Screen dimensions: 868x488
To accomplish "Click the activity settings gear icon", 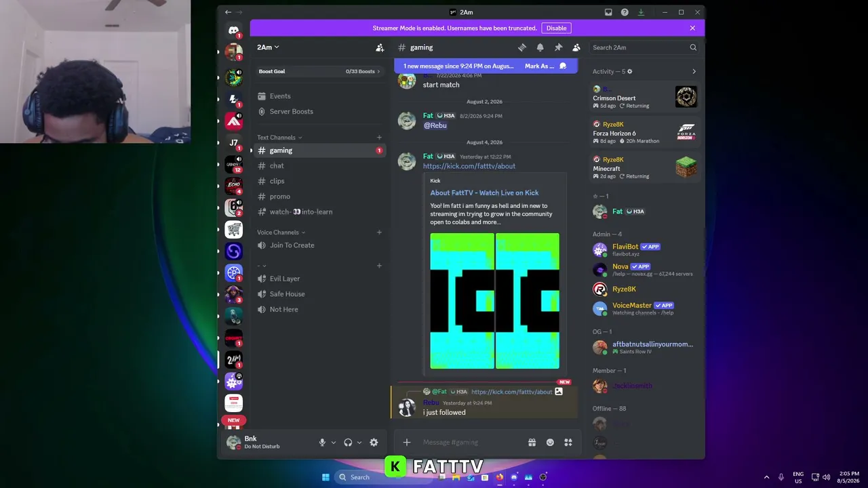I will coord(629,71).
